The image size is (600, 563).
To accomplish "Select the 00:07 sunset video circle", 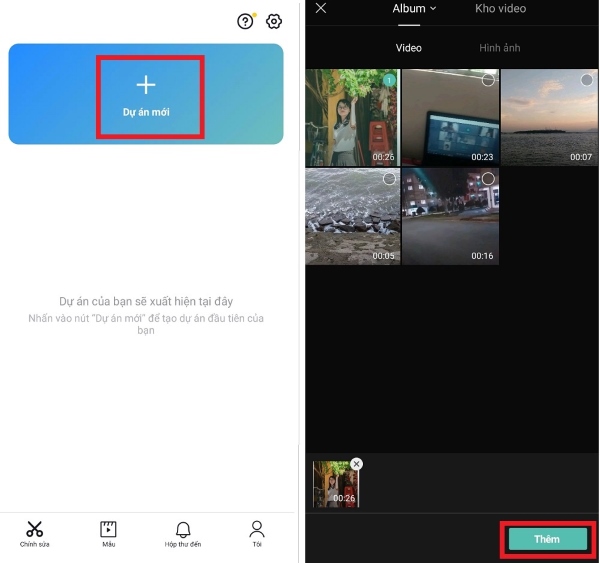I will [587, 80].
